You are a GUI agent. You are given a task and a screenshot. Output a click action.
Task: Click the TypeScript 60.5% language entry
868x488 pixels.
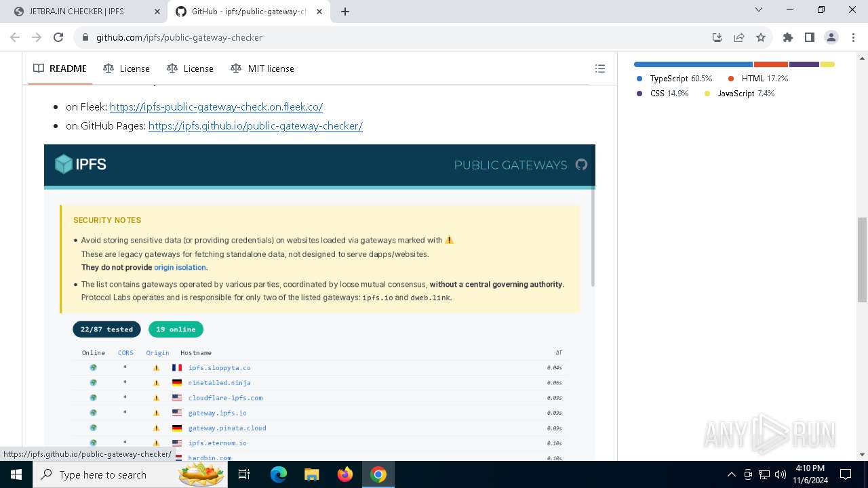675,79
